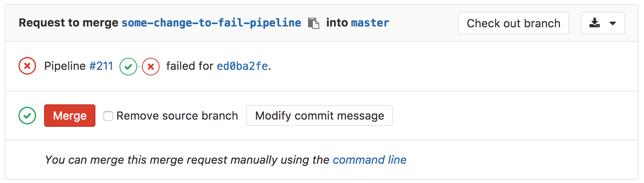Click the Request to merge heading text
644x183 pixels.
tap(69, 23)
